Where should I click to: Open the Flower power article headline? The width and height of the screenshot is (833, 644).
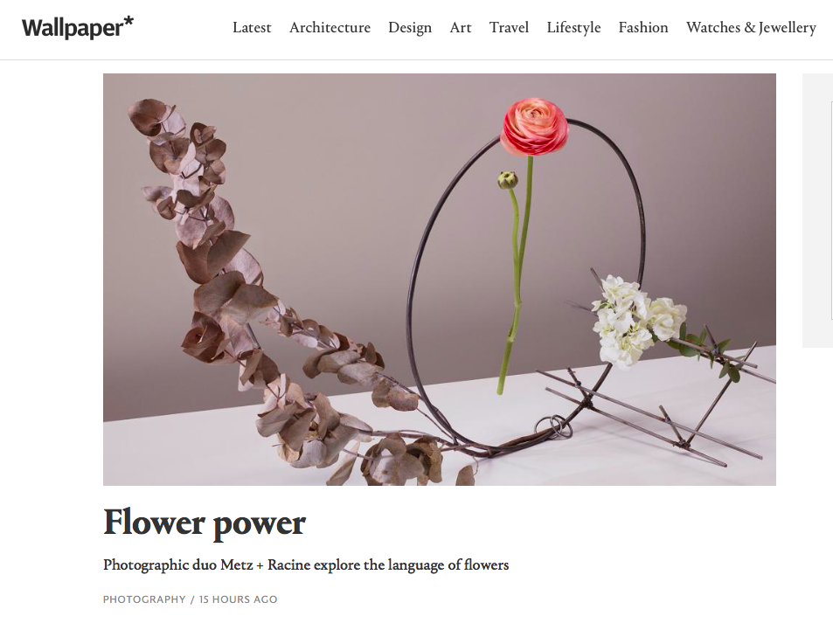pyautogui.click(x=205, y=523)
